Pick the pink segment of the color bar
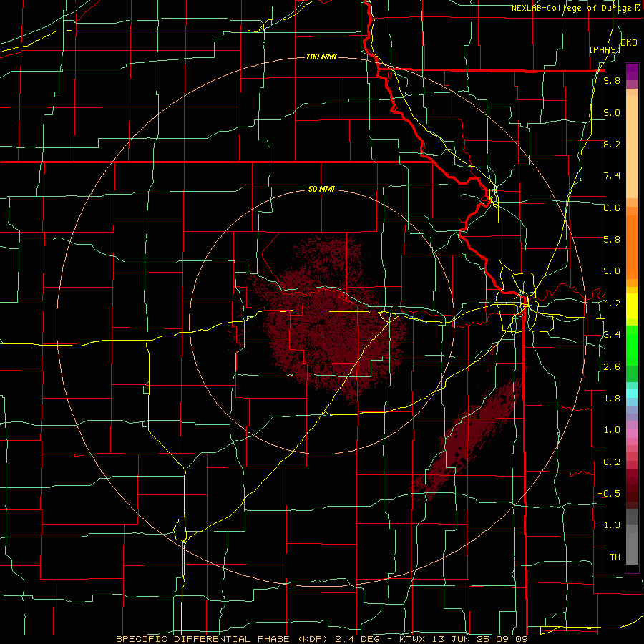This screenshot has height=644, width=644. (x=632, y=434)
